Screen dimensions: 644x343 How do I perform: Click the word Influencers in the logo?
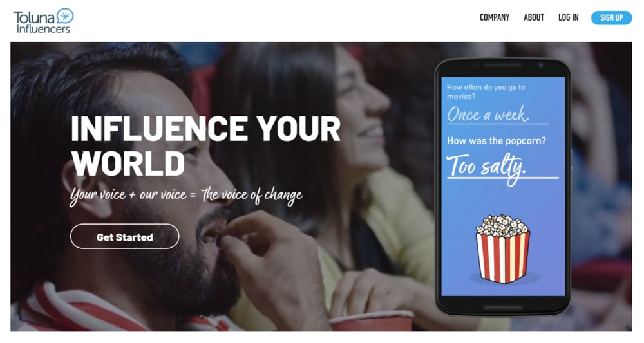(x=43, y=29)
